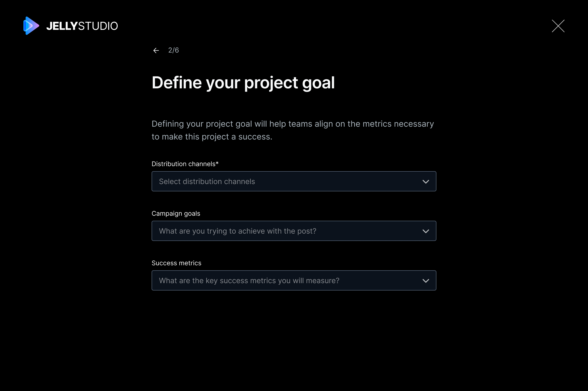This screenshot has height=391, width=588.
Task: Click the 'Campaign goals' field label
Action: 176,214
